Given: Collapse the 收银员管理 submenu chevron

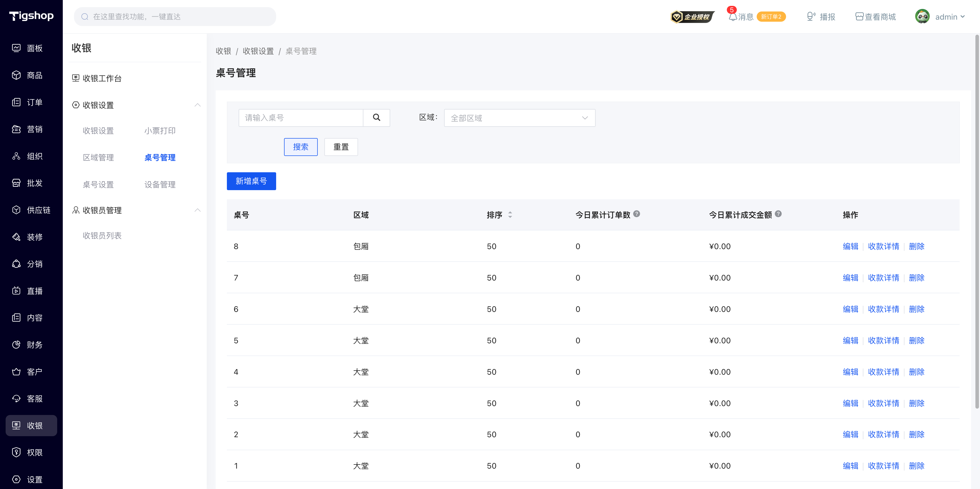Looking at the screenshot, I should (x=197, y=210).
